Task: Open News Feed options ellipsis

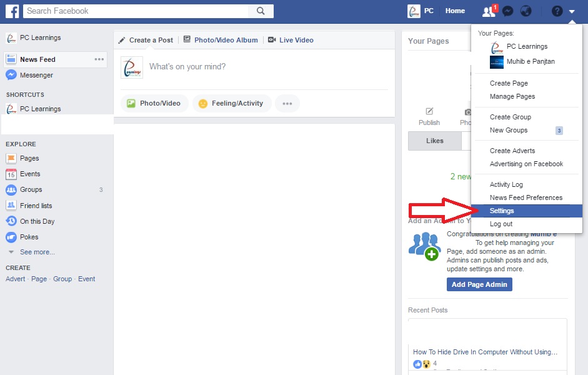Action: tap(99, 59)
